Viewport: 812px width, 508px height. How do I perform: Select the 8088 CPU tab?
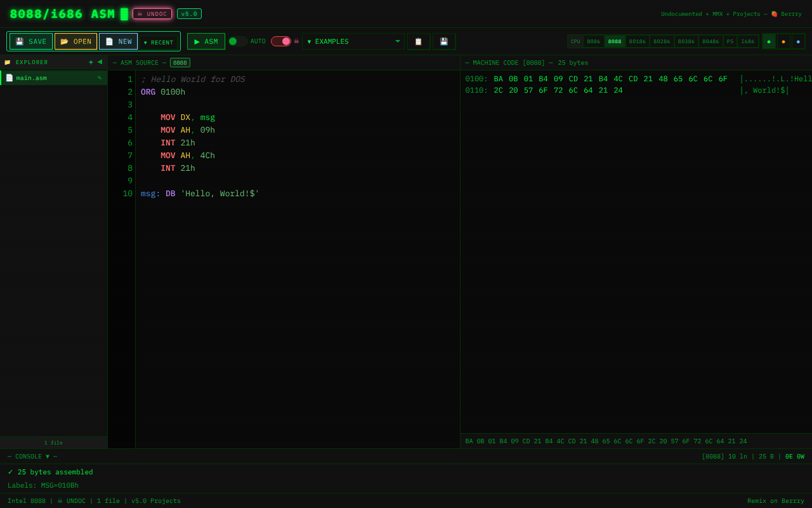615,41
